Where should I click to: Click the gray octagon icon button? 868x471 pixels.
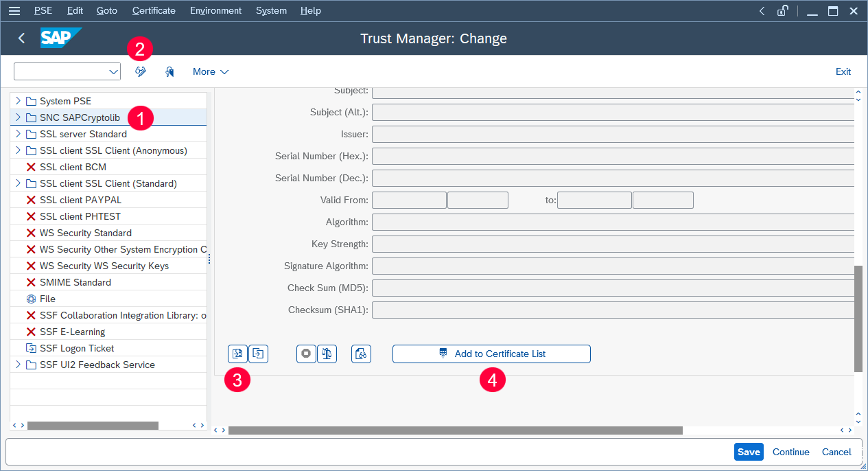click(306, 354)
